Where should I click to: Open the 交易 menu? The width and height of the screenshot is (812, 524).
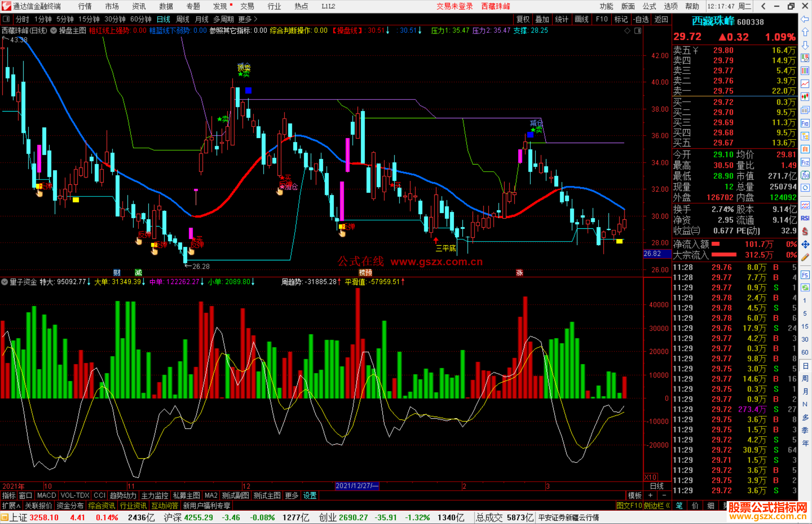[x=247, y=6]
